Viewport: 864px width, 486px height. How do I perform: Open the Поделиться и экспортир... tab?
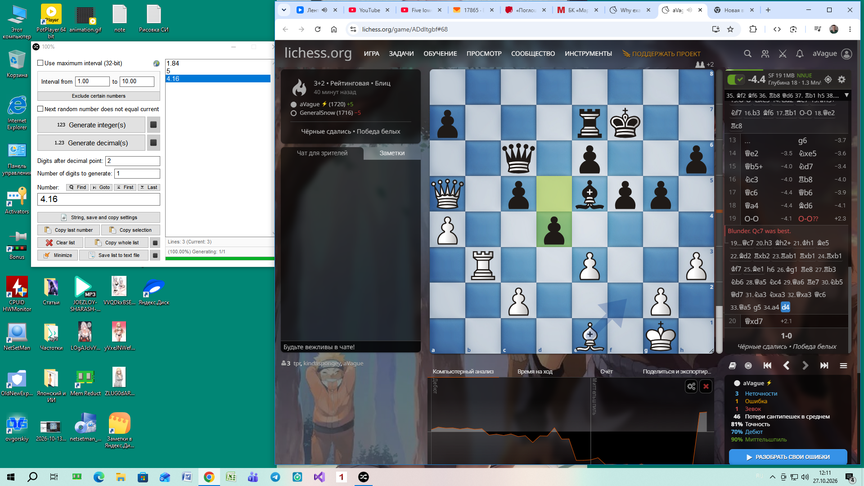[676, 371]
